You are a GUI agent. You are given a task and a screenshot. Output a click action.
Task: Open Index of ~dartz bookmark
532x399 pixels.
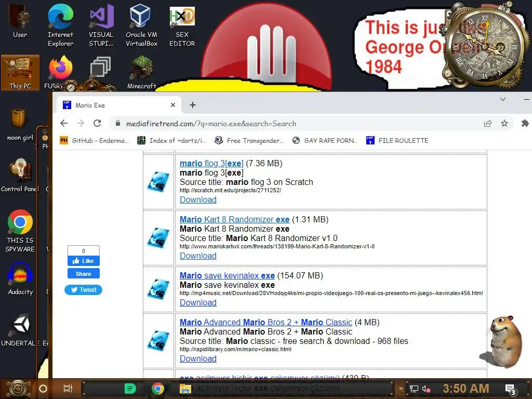(x=171, y=140)
